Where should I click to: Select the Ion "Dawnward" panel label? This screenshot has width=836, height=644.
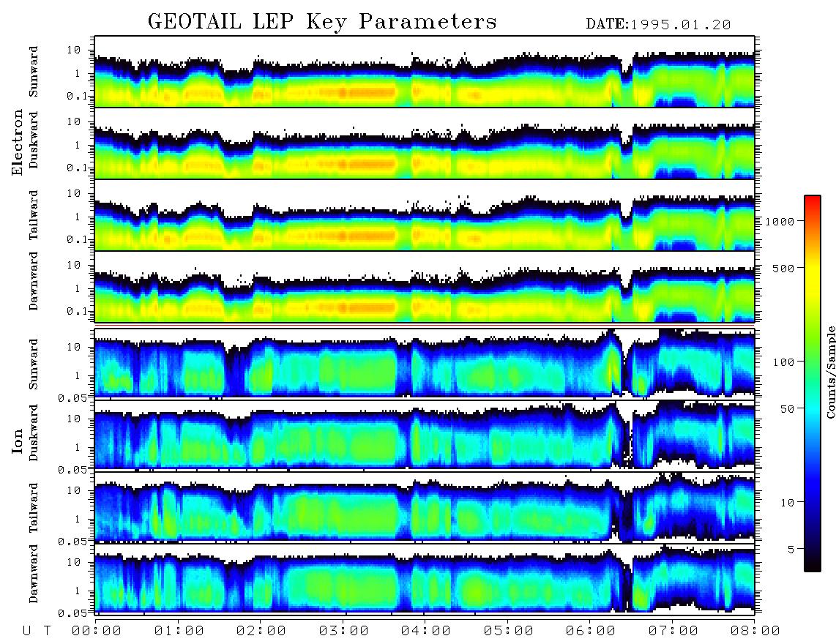pos(34,574)
